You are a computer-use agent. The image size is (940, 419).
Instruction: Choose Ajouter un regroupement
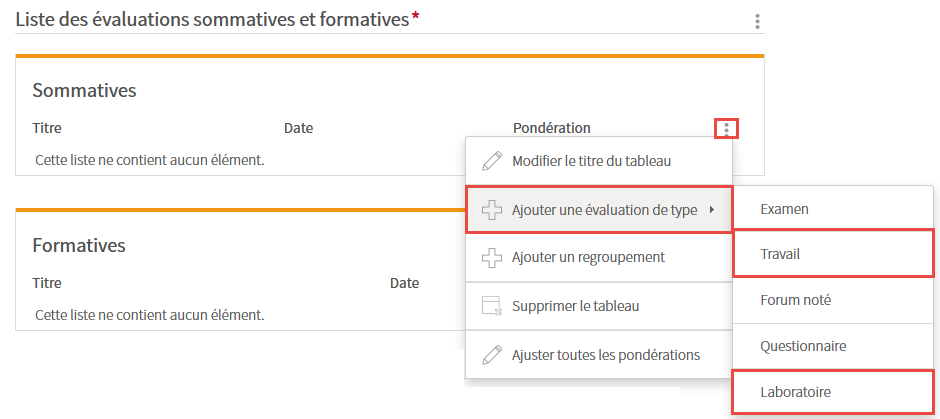click(599, 257)
